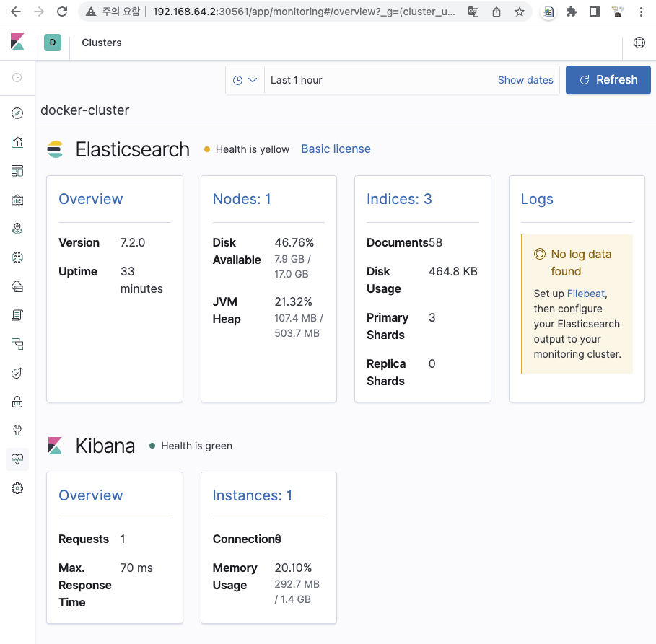Screen dimensions: 656x644
Task: Click the disk usage value 464.8 KB
Action: [453, 271]
